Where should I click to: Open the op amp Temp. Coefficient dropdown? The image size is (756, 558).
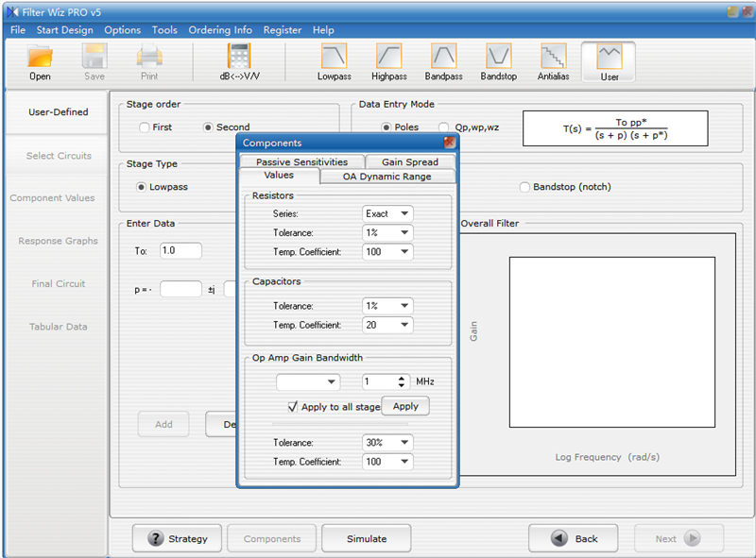(387, 462)
